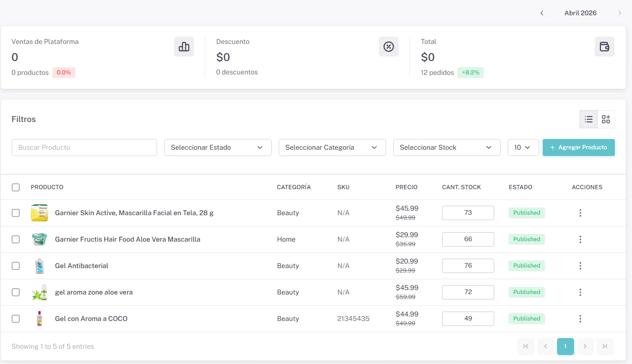
Task: Open product Garnier Skin Active, Mascarilla Facial en Tela
Action: coord(134,213)
